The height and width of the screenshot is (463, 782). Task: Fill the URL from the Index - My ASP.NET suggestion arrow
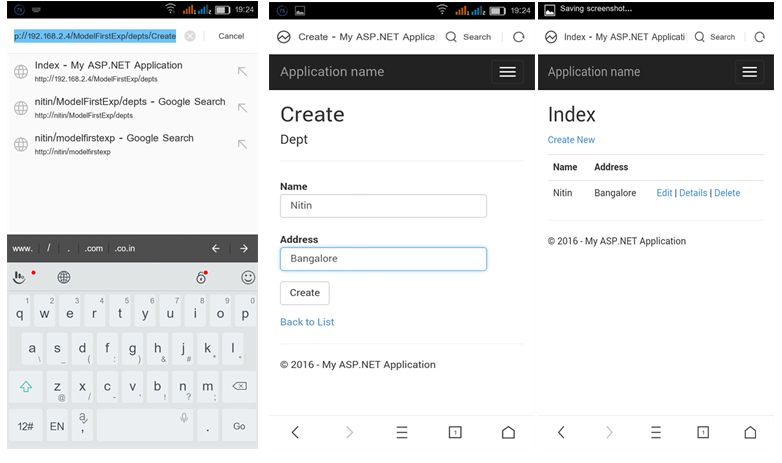[242, 72]
